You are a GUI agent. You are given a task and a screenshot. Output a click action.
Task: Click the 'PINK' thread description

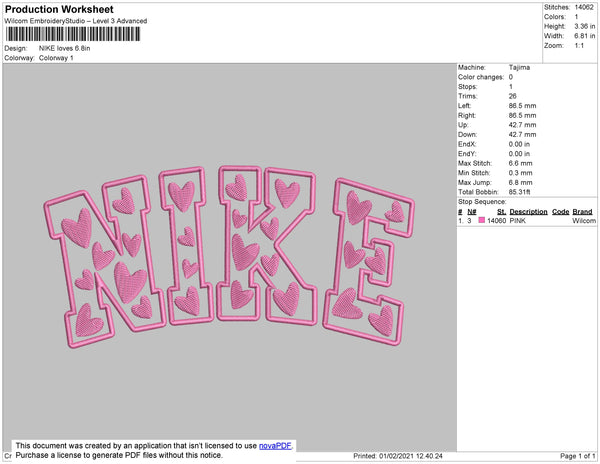click(518, 221)
